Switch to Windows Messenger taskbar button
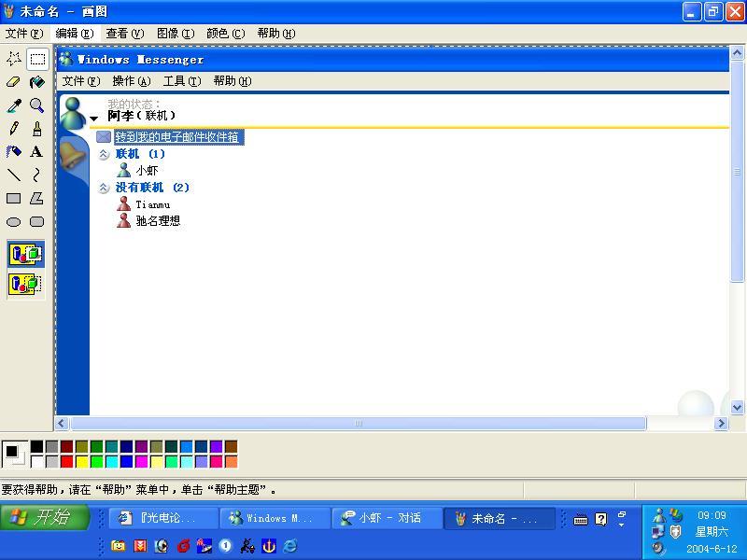Screen dimensions: 747x560 tap(275, 518)
